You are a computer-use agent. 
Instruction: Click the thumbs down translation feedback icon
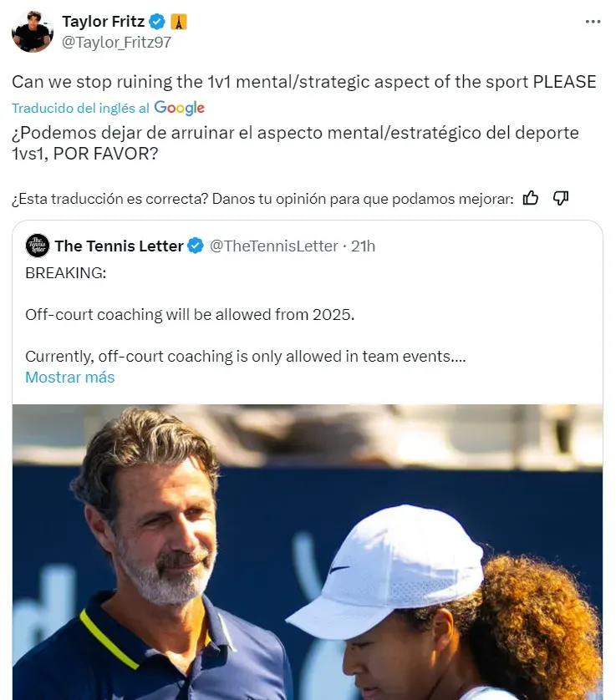pos(561,198)
